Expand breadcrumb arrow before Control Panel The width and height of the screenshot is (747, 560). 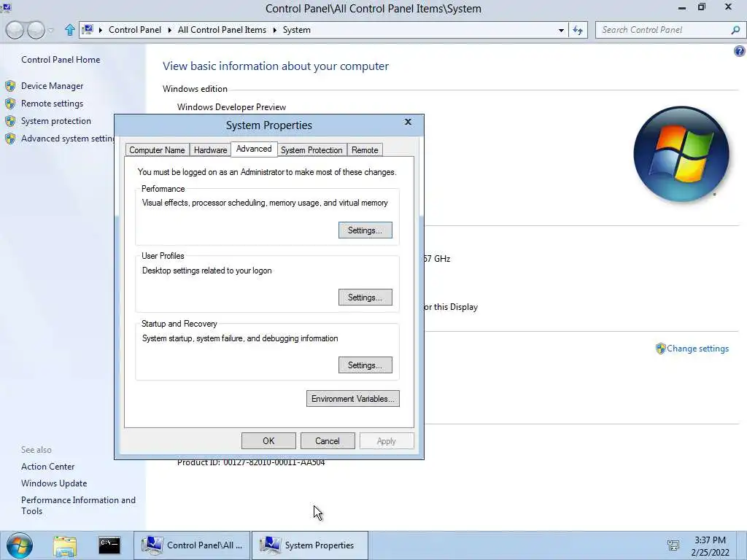[101, 30]
